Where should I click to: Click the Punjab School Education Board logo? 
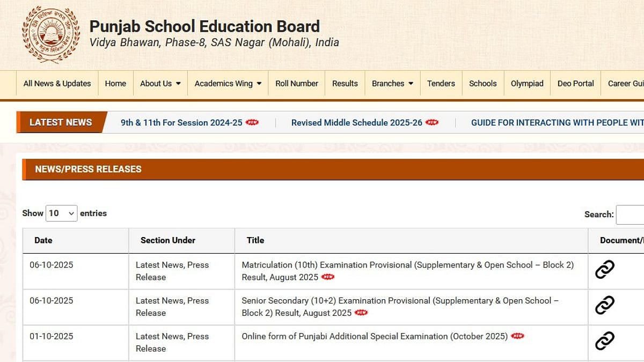point(50,34)
